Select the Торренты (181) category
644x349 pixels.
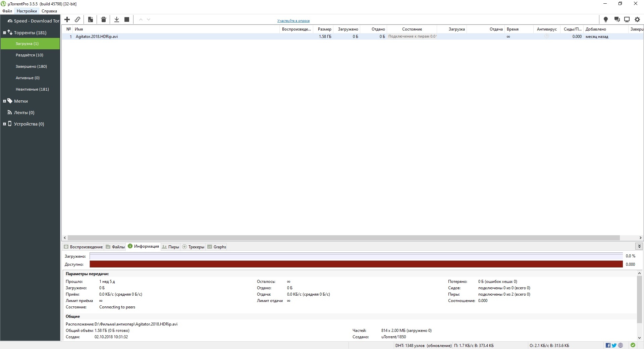tap(30, 33)
